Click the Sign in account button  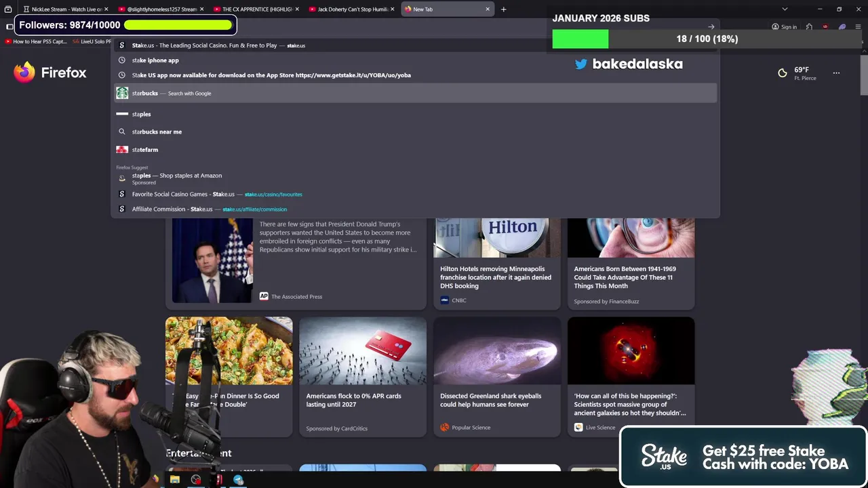click(784, 27)
